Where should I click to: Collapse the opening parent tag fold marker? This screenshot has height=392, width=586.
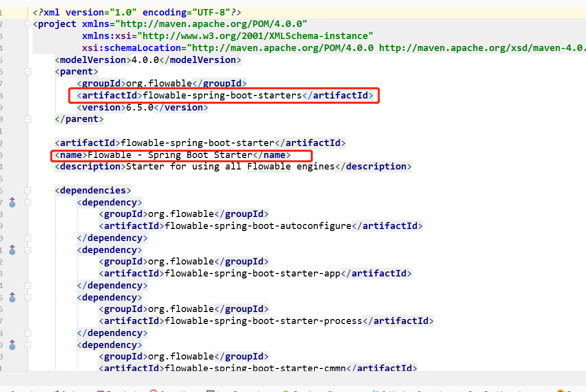[27, 71]
